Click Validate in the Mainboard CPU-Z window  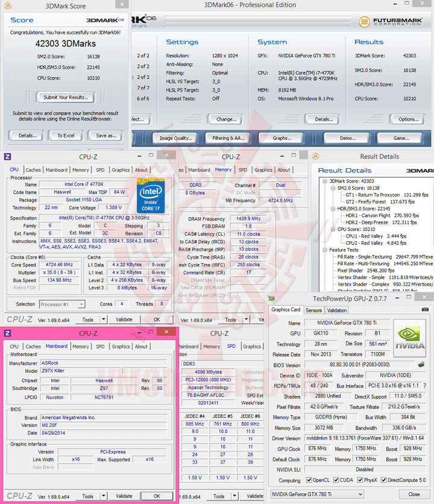coord(124,496)
